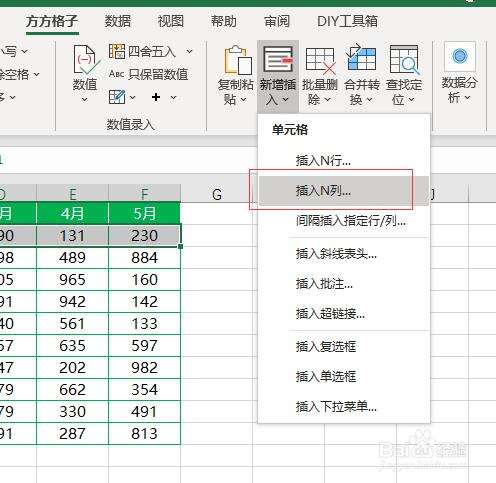
Task: Click the 数值 document icon
Action: (x=85, y=60)
